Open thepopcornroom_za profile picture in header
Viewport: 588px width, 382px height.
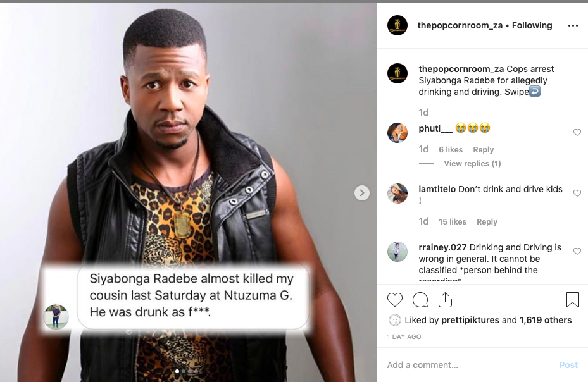coord(397,25)
